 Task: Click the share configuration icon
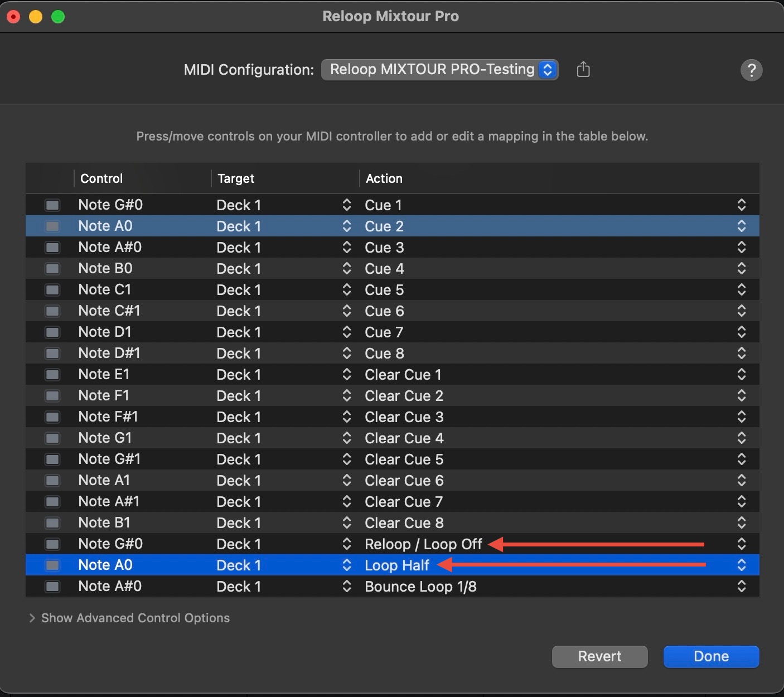[x=583, y=69]
